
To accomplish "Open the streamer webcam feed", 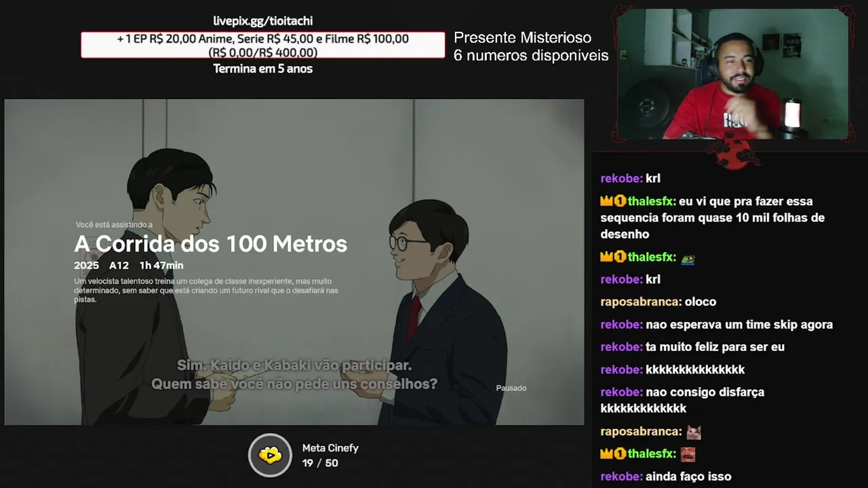I will tap(732, 74).
